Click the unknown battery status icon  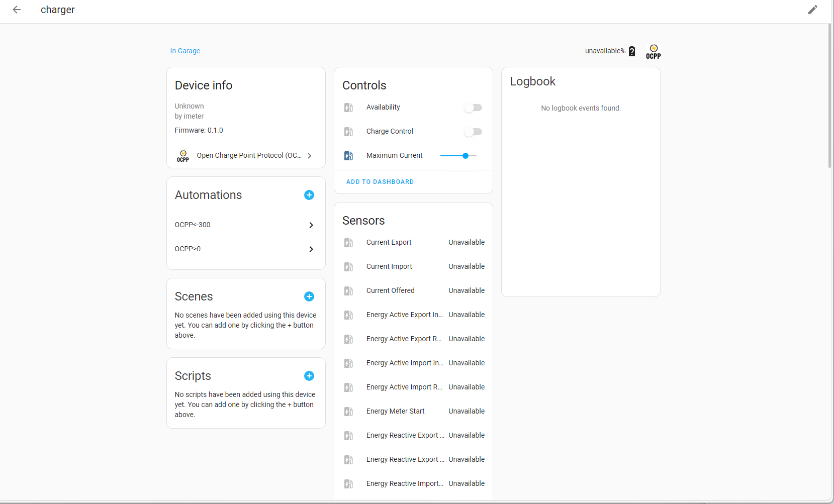[632, 51]
